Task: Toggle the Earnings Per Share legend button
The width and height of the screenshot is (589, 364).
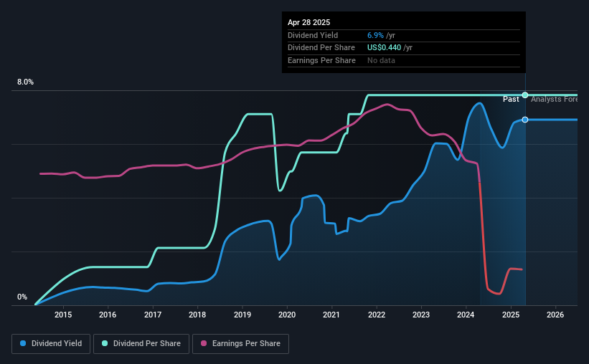Action: [240, 344]
